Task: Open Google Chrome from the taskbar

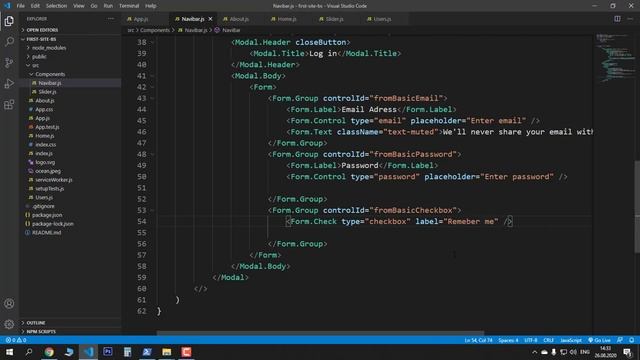Action: (x=49, y=352)
